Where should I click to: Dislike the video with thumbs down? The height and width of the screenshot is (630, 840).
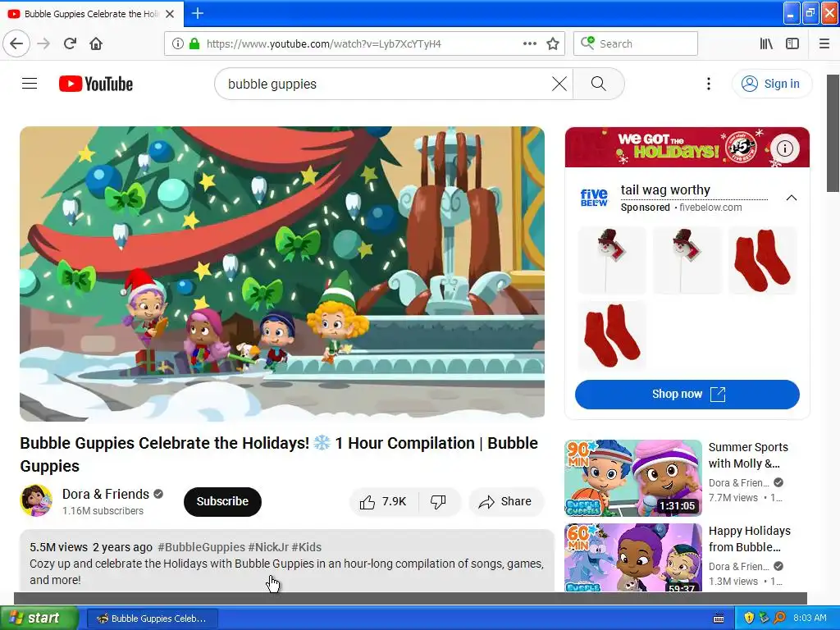[x=439, y=501]
